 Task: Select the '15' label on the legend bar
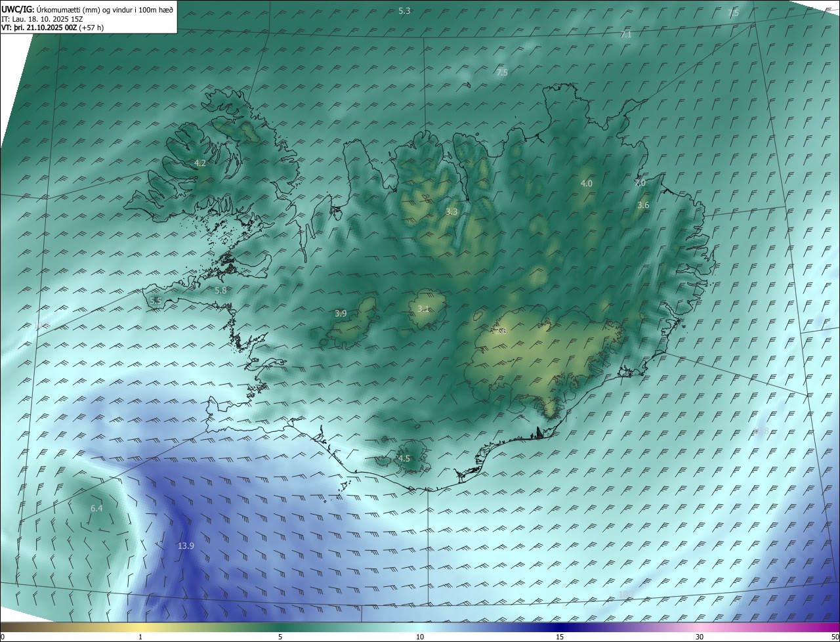pos(560,637)
